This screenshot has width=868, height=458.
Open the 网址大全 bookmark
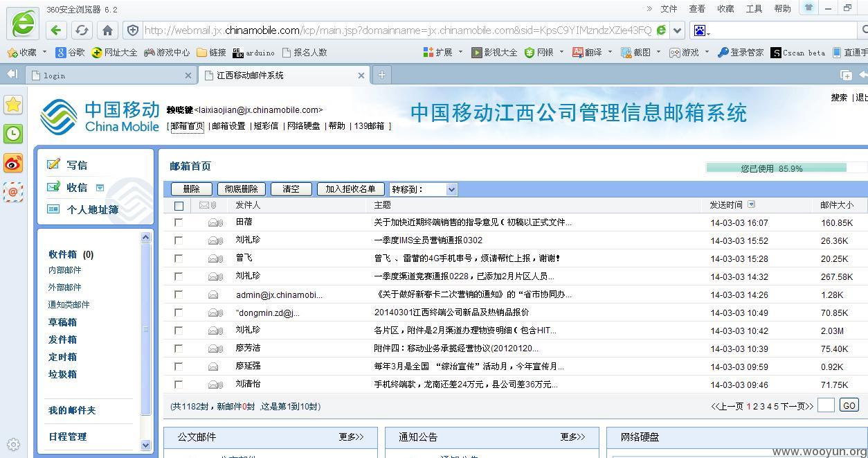point(114,52)
